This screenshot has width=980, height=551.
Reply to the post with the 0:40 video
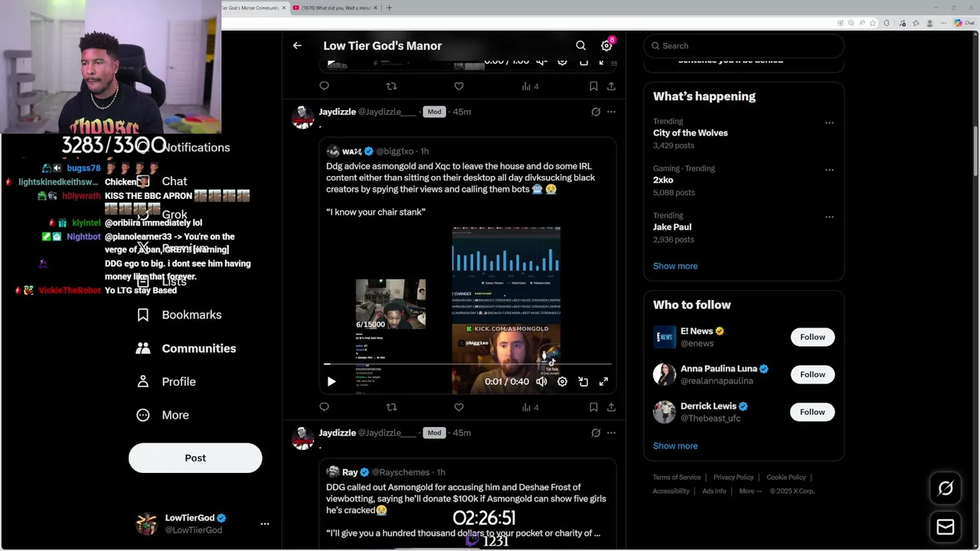324,407
